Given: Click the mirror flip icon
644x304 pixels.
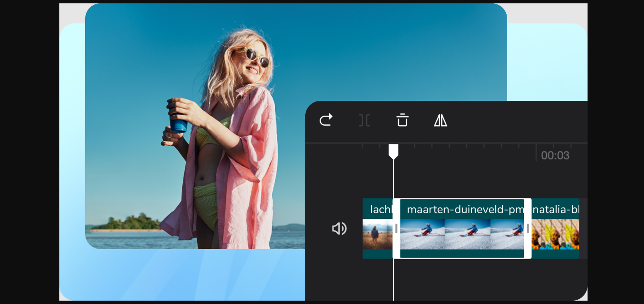Looking at the screenshot, I should point(441,120).
